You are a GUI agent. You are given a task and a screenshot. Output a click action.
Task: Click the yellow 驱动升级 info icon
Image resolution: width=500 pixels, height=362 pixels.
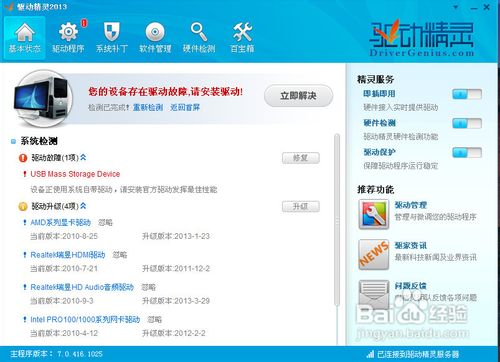pos(23,206)
